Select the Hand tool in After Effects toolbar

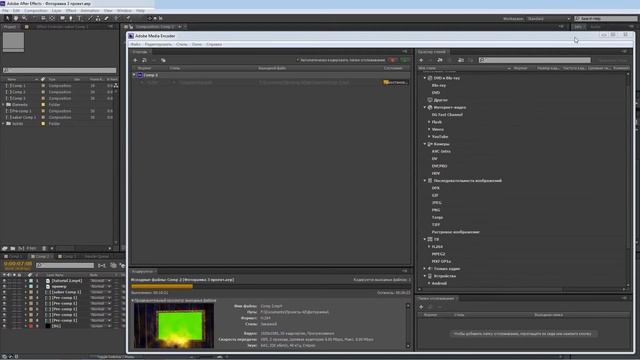click(x=16, y=18)
